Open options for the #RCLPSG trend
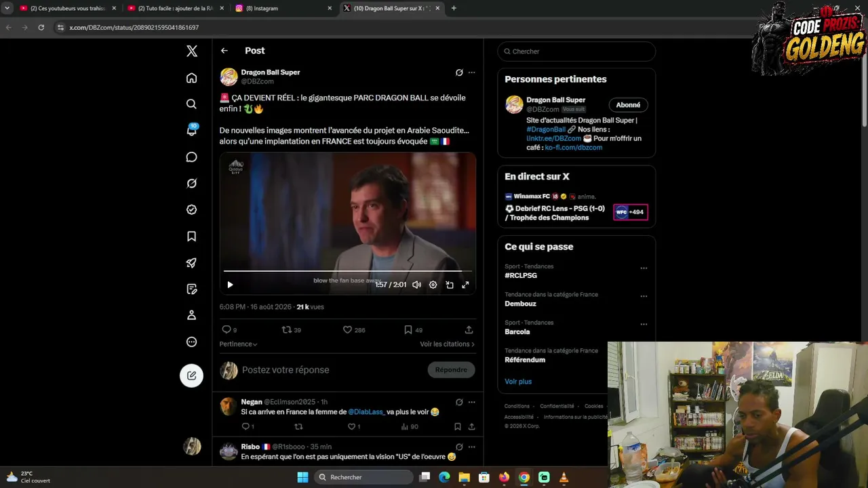The height and width of the screenshot is (488, 868). 644,268
